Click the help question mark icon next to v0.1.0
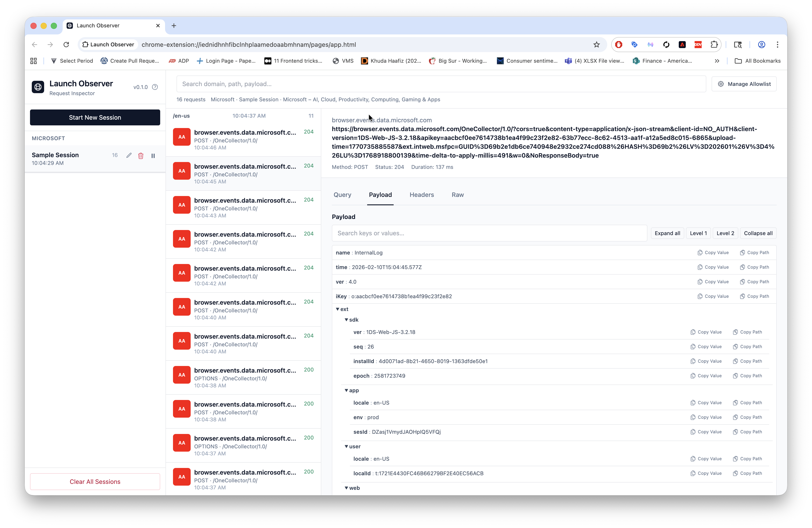 click(x=155, y=87)
